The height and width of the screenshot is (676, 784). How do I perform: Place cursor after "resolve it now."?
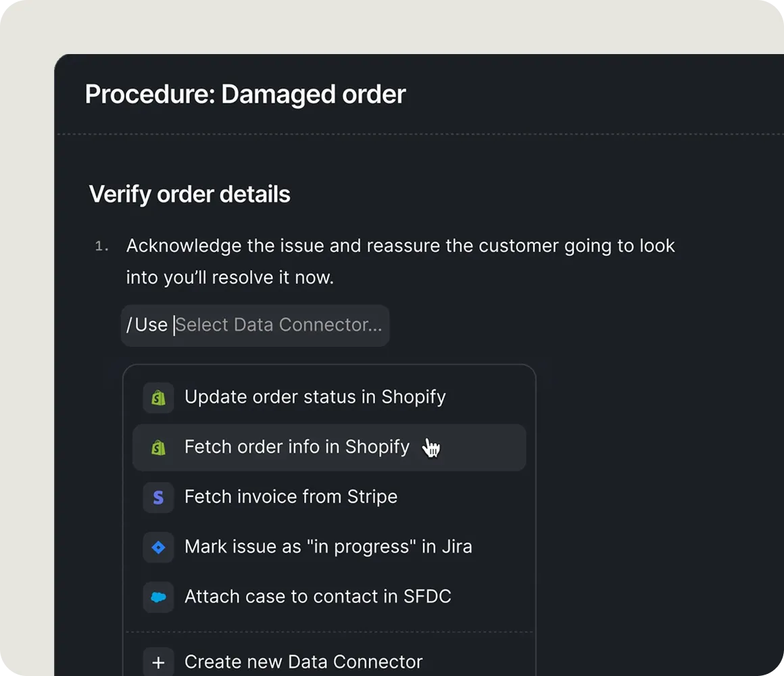(x=335, y=278)
